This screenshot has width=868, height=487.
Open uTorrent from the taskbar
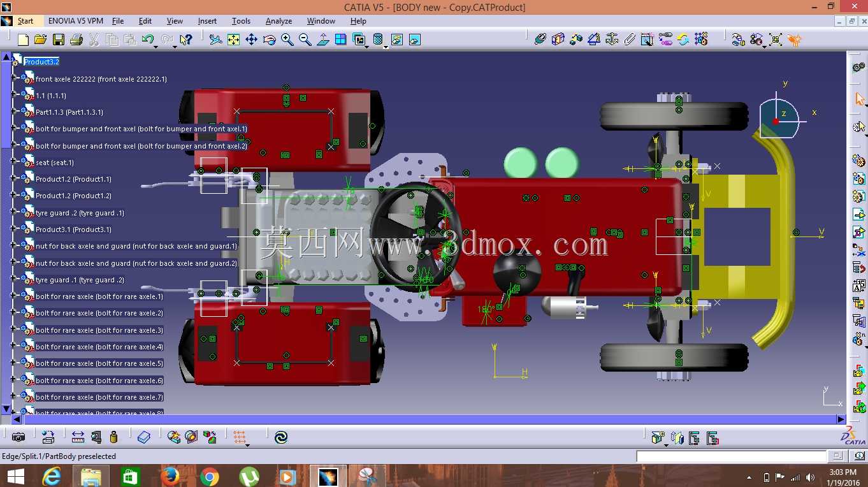249,476
